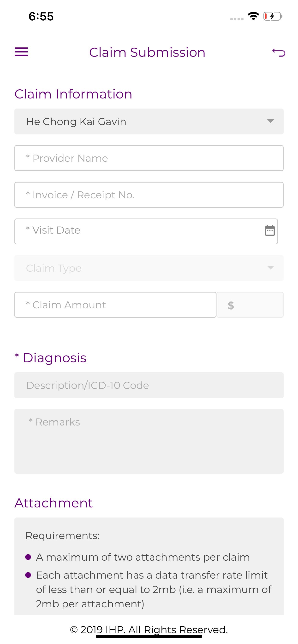The width and height of the screenshot is (298, 644).
Task: Expand the He Chong Kai Gavin dropdown
Action: pos(149,121)
